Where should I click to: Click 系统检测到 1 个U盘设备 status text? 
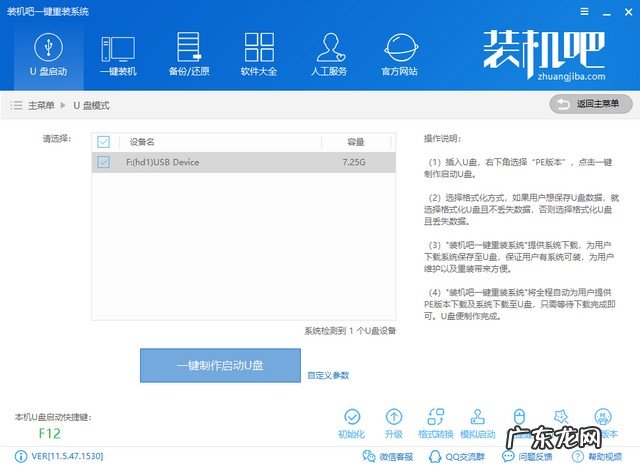pyautogui.click(x=350, y=331)
